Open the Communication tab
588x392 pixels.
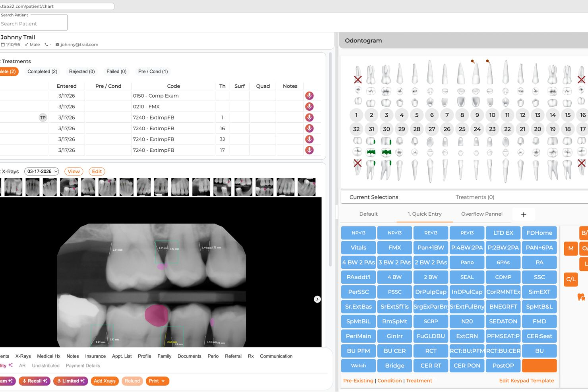point(276,356)
